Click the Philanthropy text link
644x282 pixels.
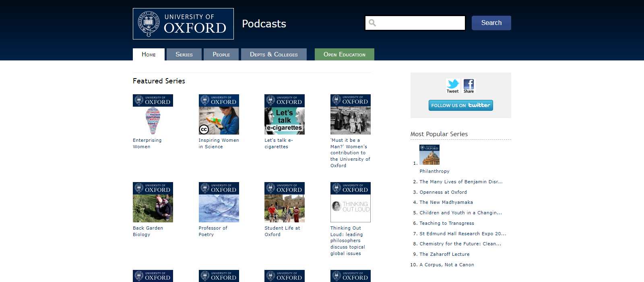434,171
